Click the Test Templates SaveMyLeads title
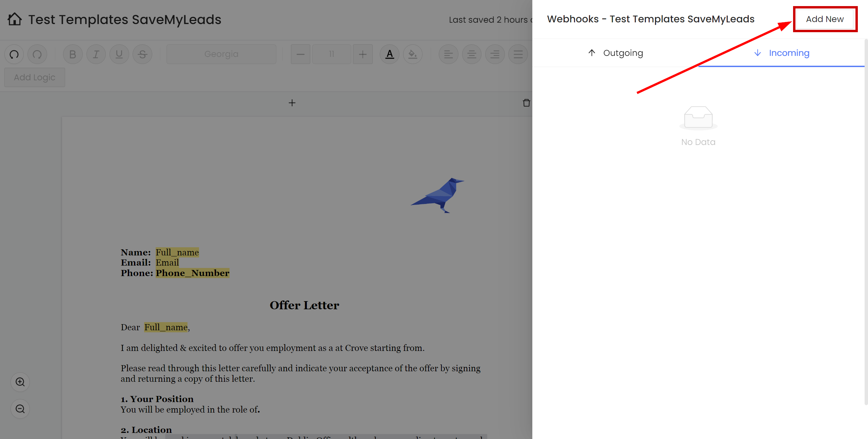The height and width of the screenshot is (439, 868). click(x=125, y=19)
